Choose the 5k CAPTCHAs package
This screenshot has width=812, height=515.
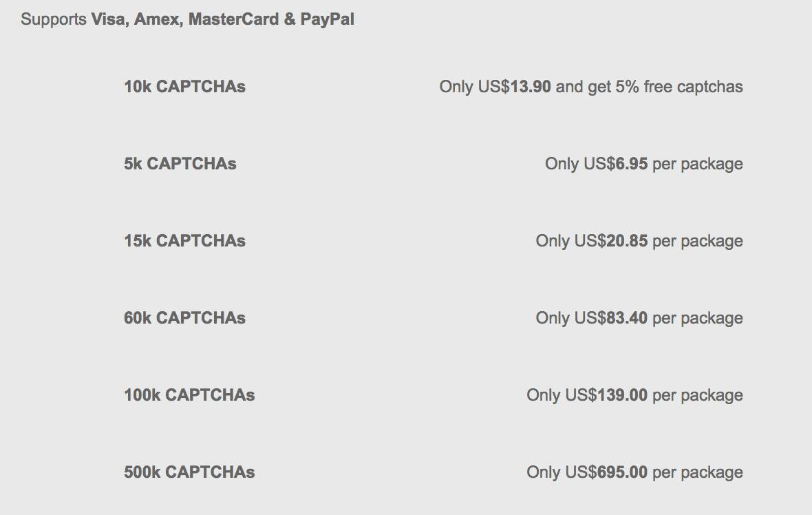[180, 164]
